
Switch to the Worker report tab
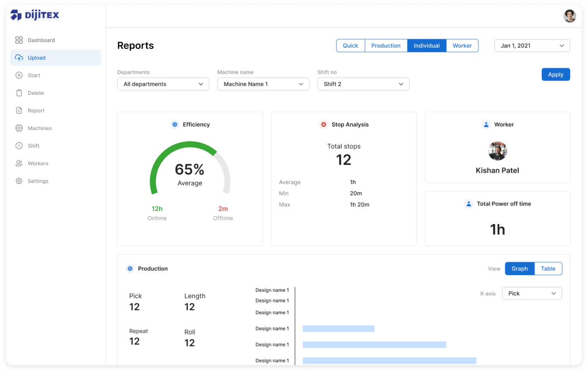point(462,46)
